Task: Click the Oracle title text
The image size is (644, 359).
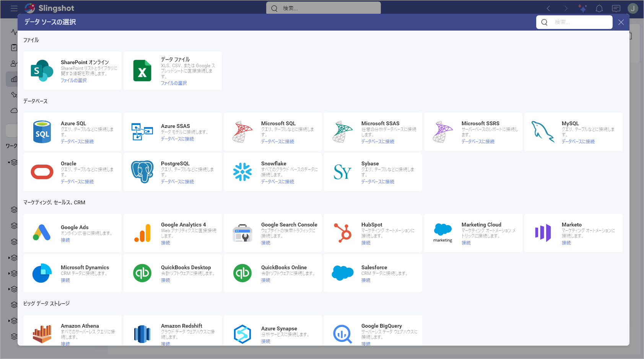Action: point(68,163)
